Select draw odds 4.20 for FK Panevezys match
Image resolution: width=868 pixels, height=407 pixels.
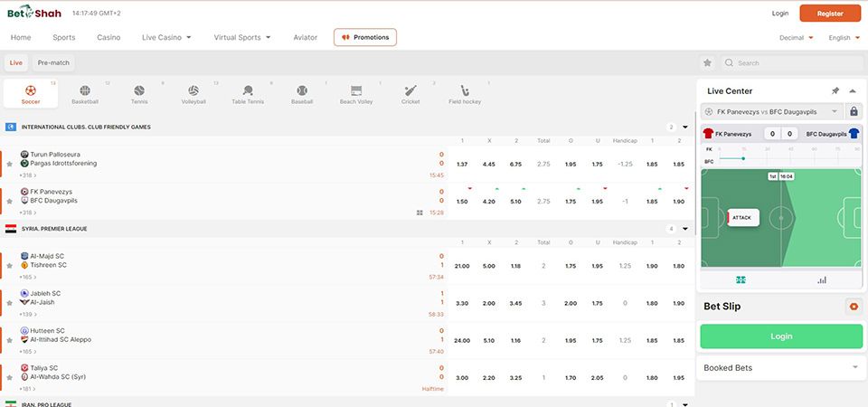(489, 202)
